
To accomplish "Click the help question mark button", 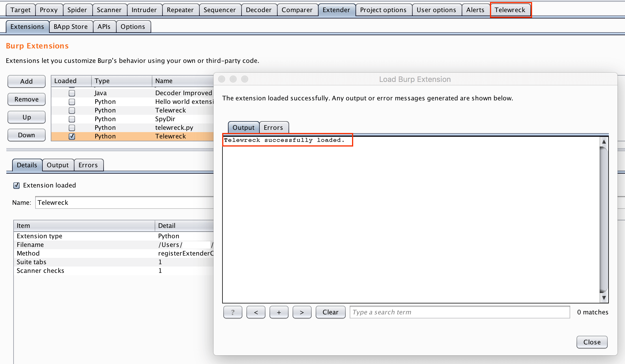I will click(233, 312).
